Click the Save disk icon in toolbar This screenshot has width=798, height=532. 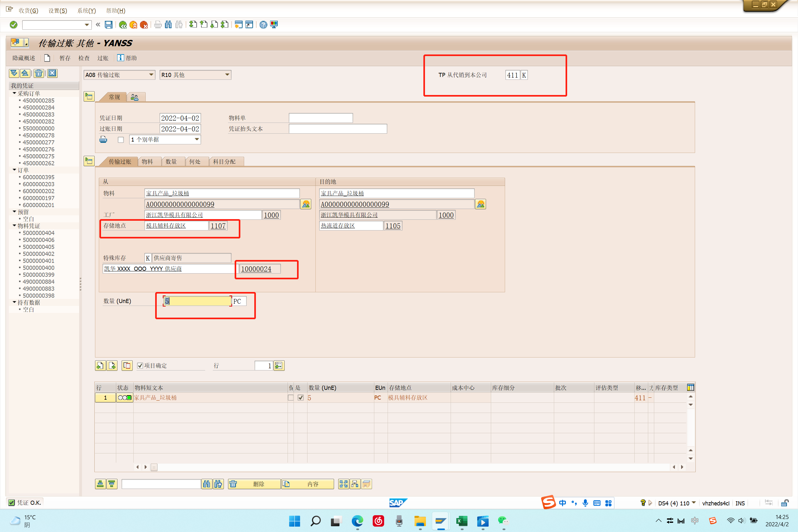point(109,25)
